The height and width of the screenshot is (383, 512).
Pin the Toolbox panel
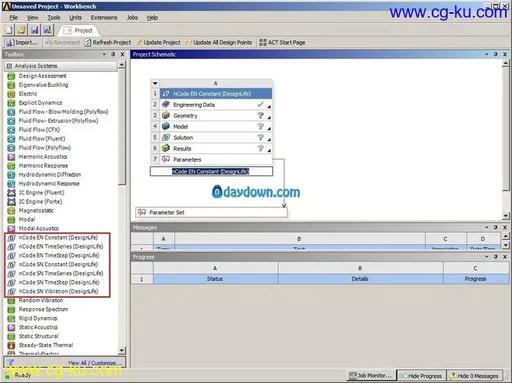click(113, 54)
